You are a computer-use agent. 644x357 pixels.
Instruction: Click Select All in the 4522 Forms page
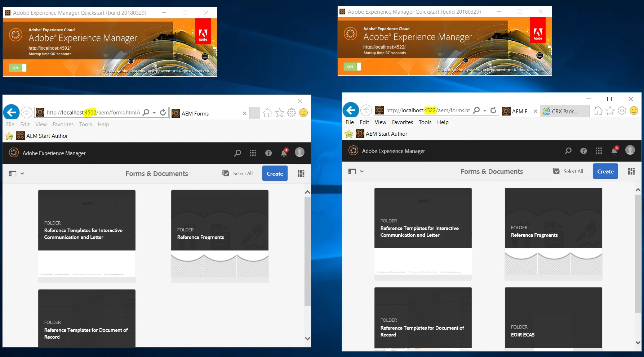coord(568,171)
